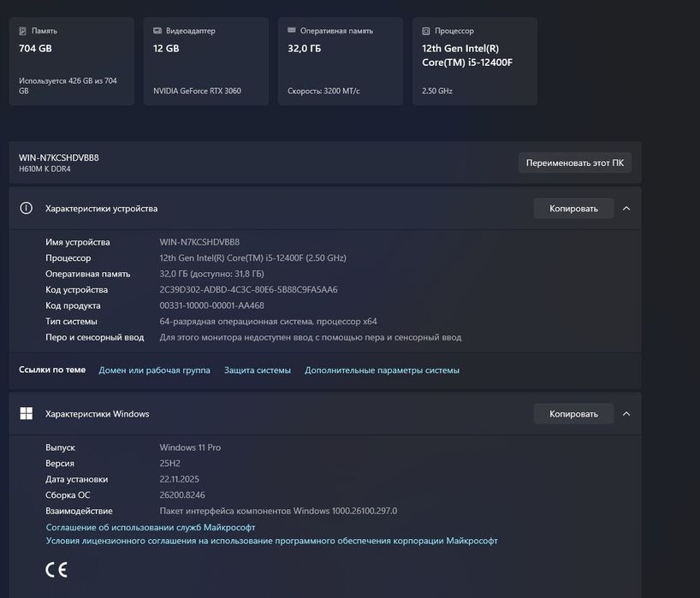Open the Процессор i5-12400F card

click(475, 61)
